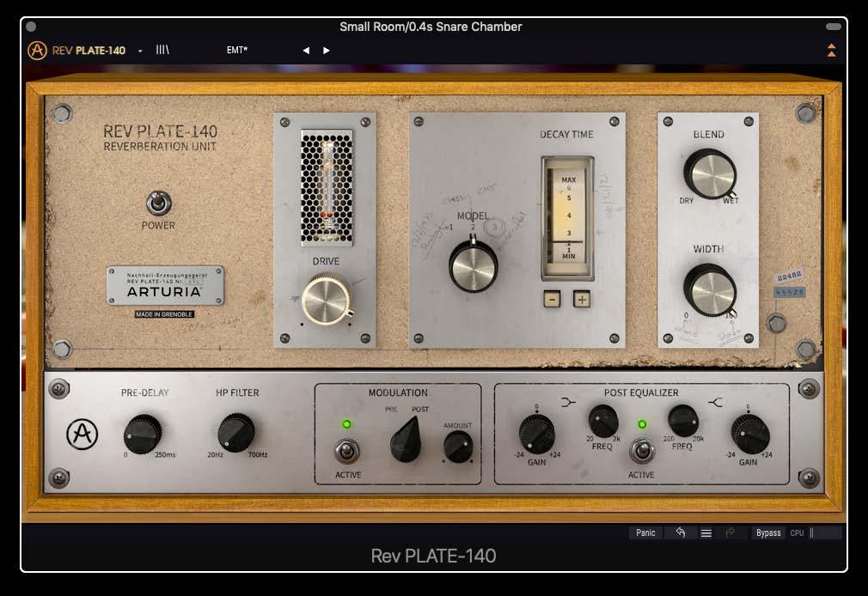Click the redo arrow icon

coord(730,532)
